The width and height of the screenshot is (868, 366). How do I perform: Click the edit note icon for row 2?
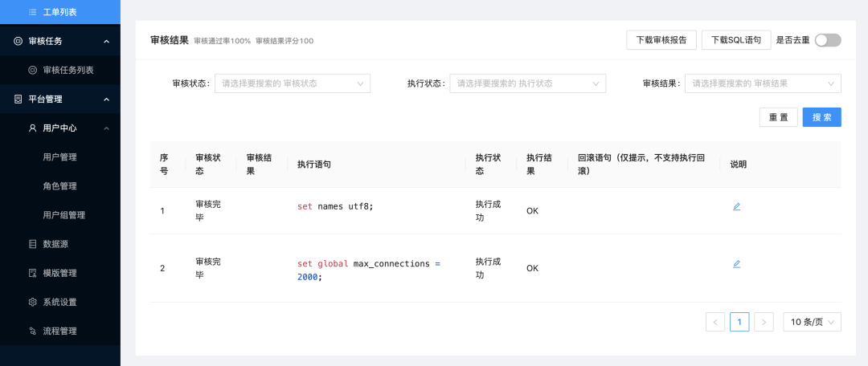[736, 263]
